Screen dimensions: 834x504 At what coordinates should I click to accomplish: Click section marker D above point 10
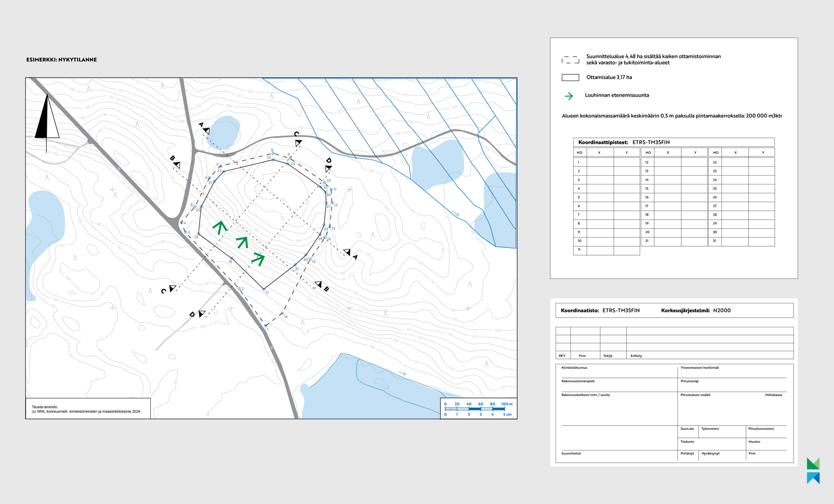pos(328,165)
